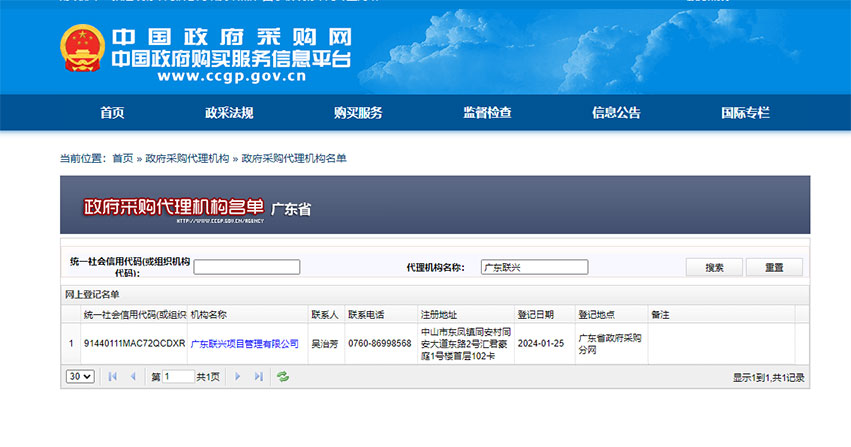The width and height of the screenshot is (851, 447).
Task: Go to first page of results
Action: click(112, 377)
